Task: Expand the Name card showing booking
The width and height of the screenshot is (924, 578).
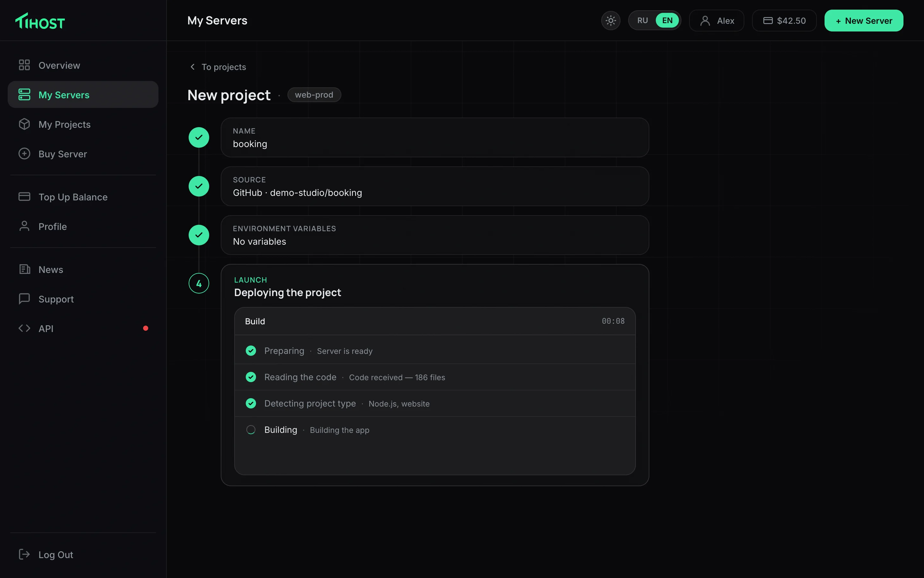Action: (435, 137)
